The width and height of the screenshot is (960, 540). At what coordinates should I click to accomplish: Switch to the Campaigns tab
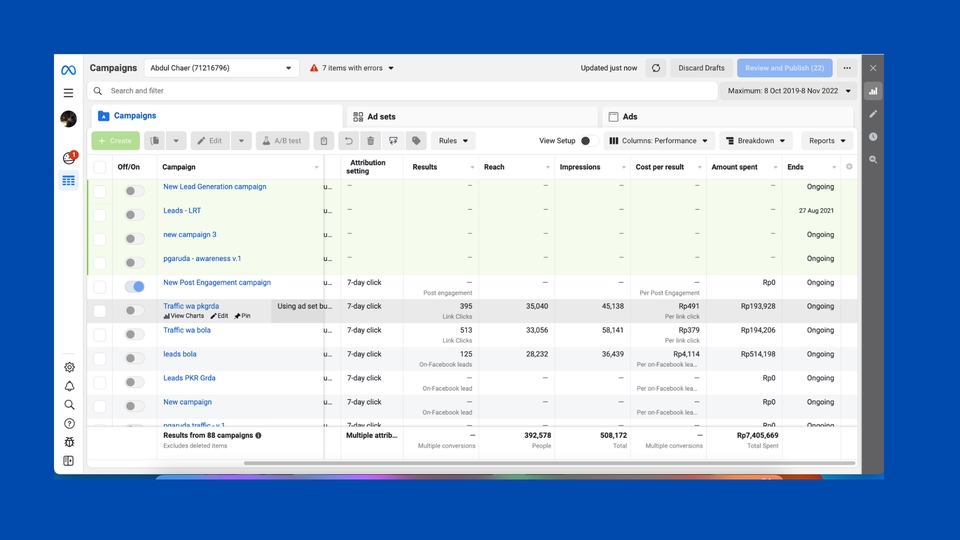217,116
